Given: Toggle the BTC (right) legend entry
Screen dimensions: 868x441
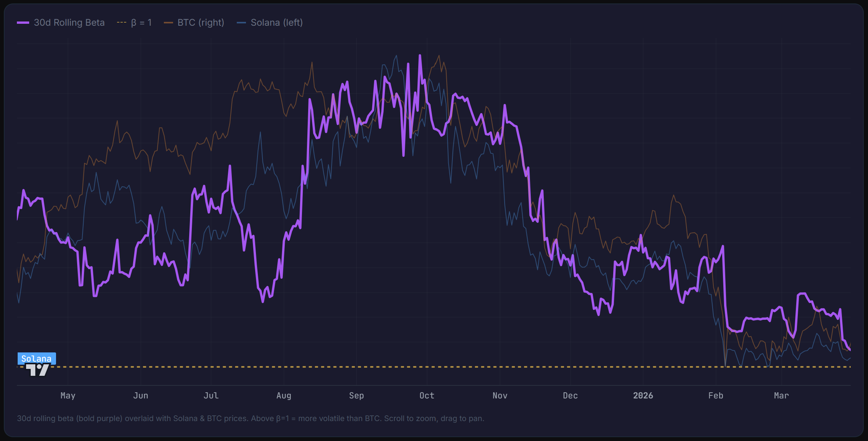Looking at the screenshot, I should click(x=194, y=23).
